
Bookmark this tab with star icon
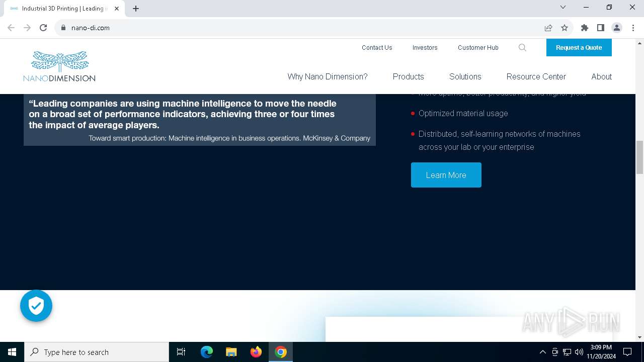click(x=565, y=28)
